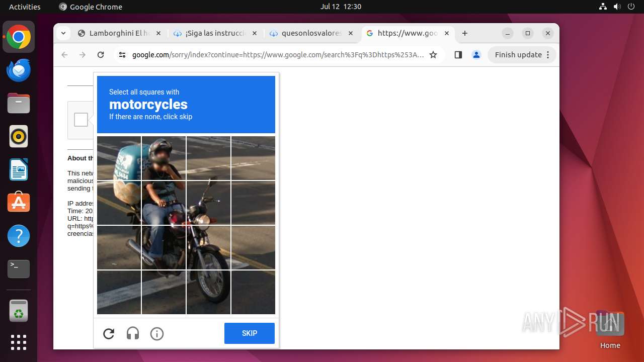The height and width of the screenshot is (362, 644).
Task: Show Applications grid
Action: click(x=19, y=342)
